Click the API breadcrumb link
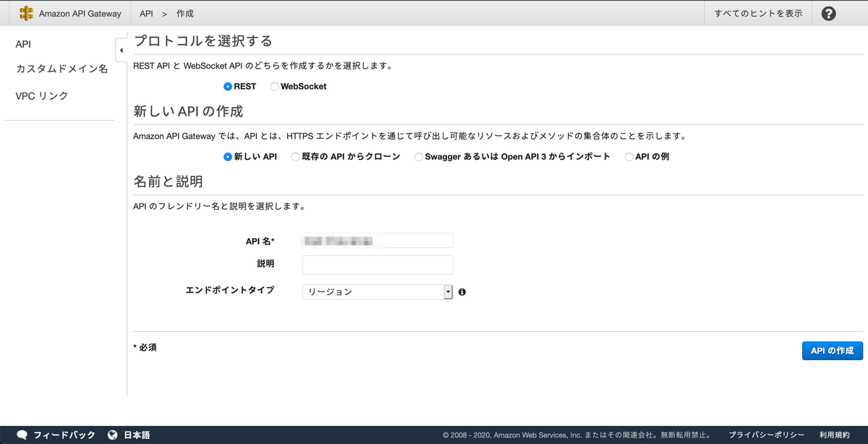The height and width of the screenshot is (444, 868). 146,13
